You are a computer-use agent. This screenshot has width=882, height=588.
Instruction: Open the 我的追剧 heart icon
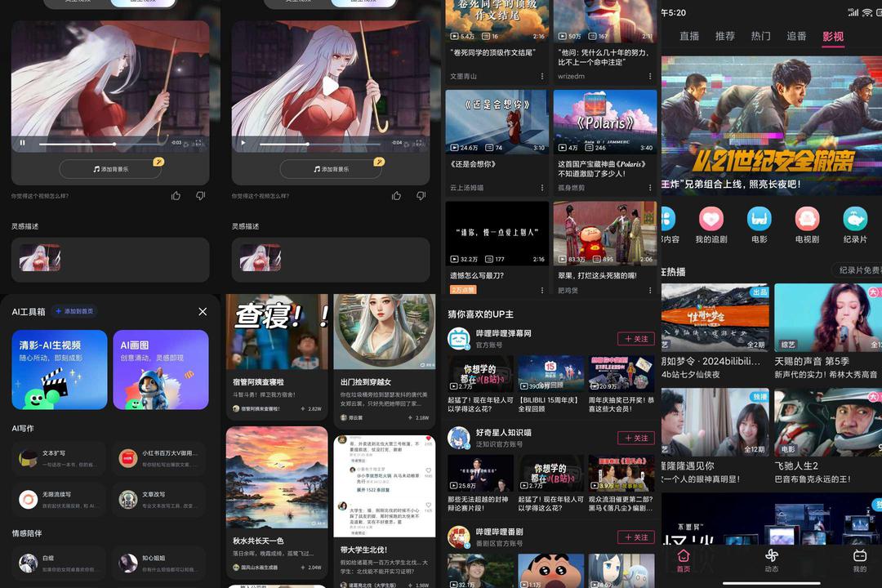[711, 219]
